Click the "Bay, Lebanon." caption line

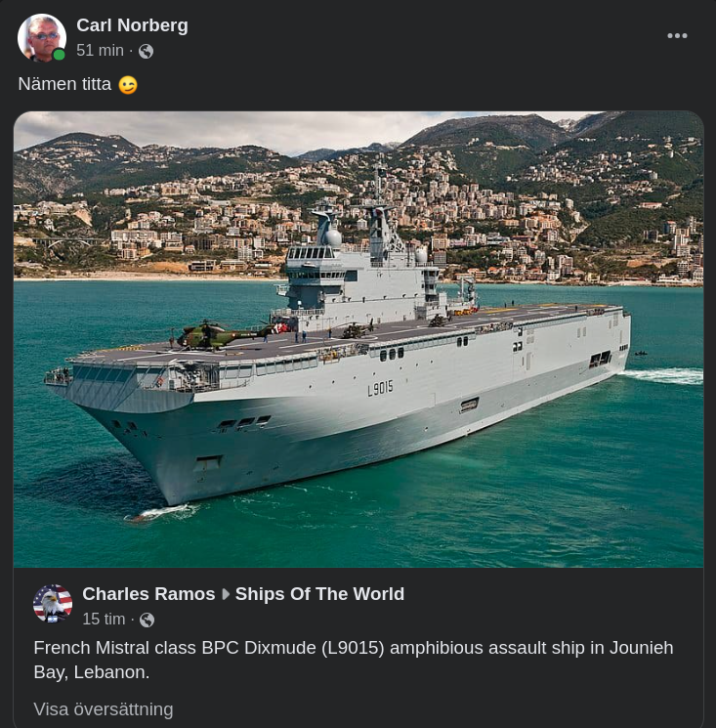coord(91,673)
